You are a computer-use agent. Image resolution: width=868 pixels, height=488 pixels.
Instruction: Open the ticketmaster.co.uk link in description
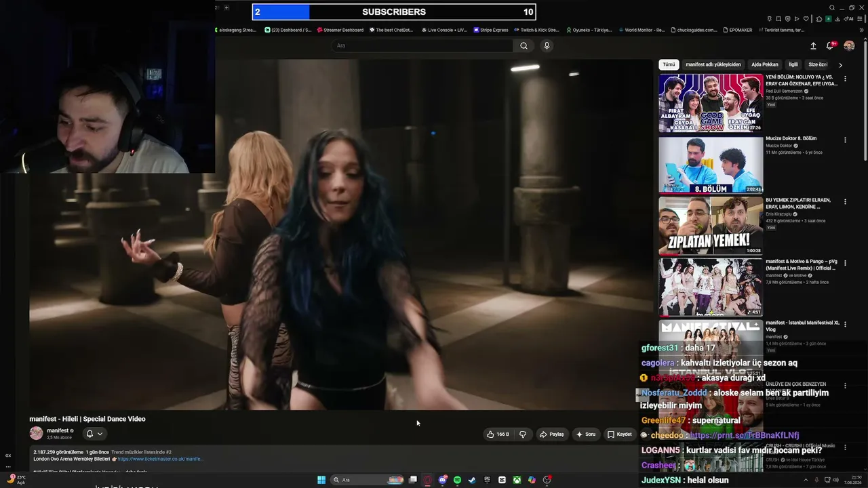coord(160,459)
